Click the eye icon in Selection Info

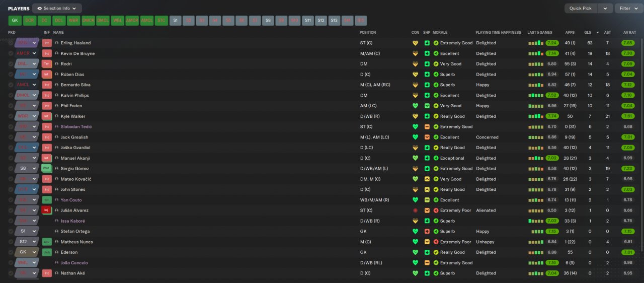(x=39, y=8)
